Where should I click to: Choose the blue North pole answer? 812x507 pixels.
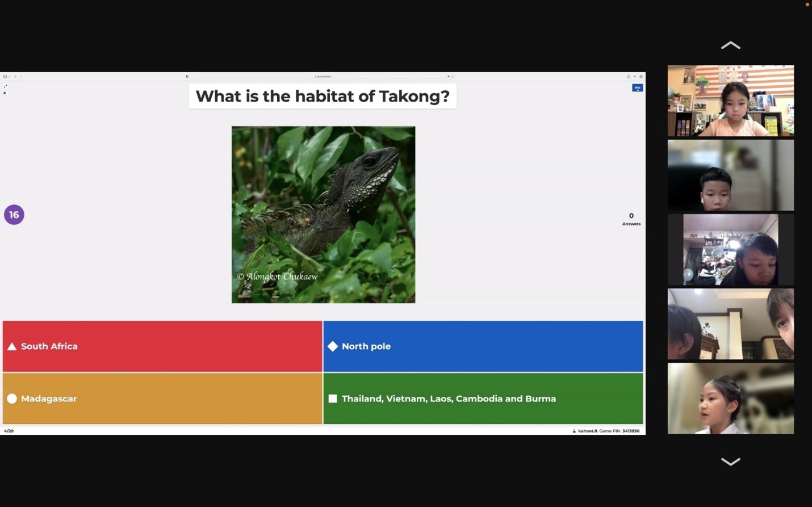point(483,346)
